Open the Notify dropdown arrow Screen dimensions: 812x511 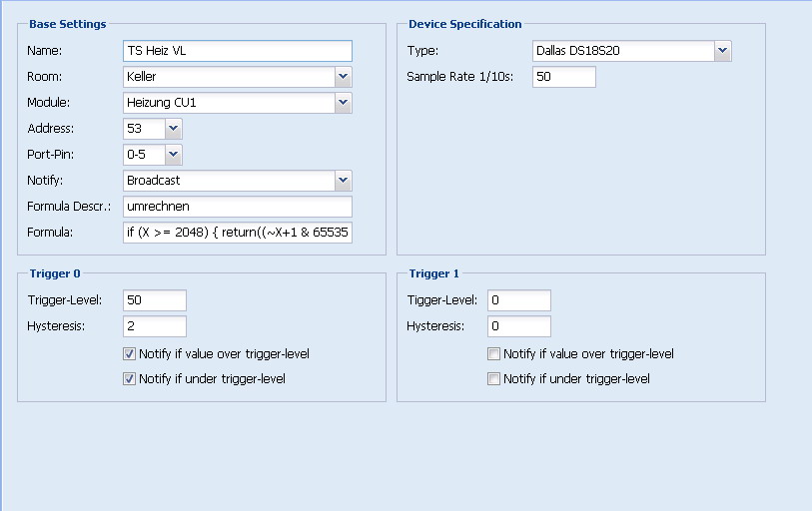[x=344, y=181]
